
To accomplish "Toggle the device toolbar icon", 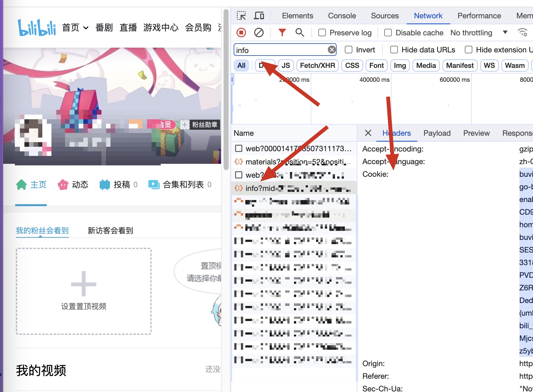I will tap(259, 16).
